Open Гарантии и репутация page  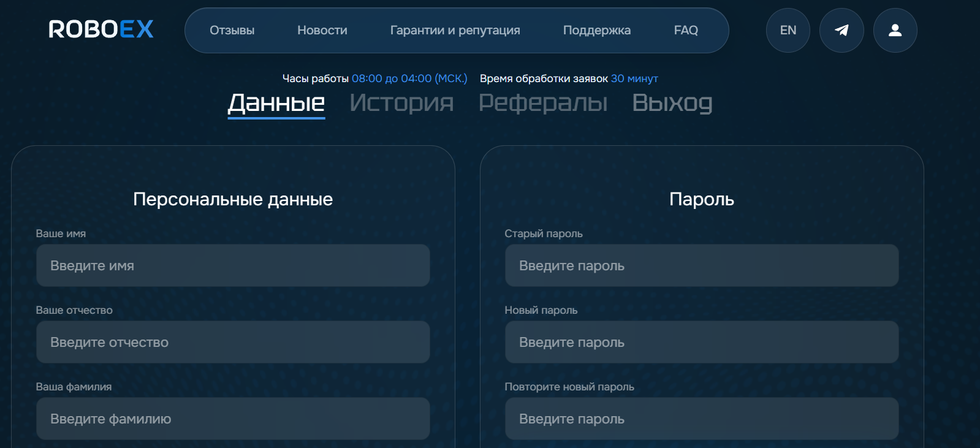click(x=455, y=30)
